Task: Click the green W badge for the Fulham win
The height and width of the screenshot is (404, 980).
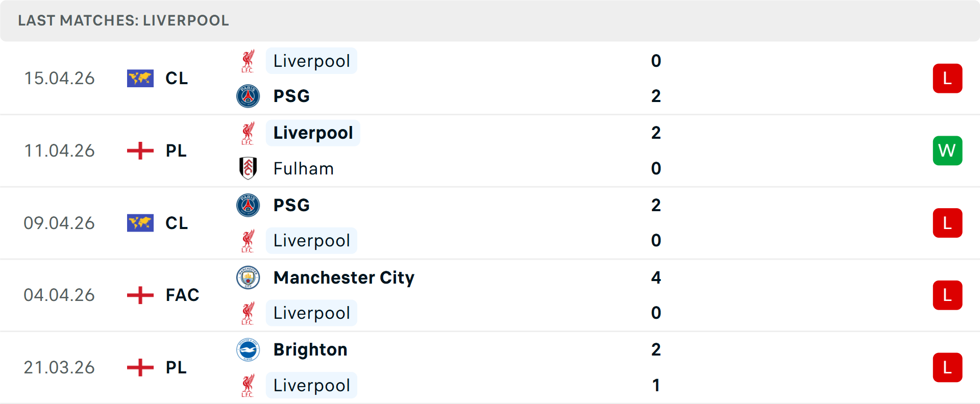Action: pos(947,150)
